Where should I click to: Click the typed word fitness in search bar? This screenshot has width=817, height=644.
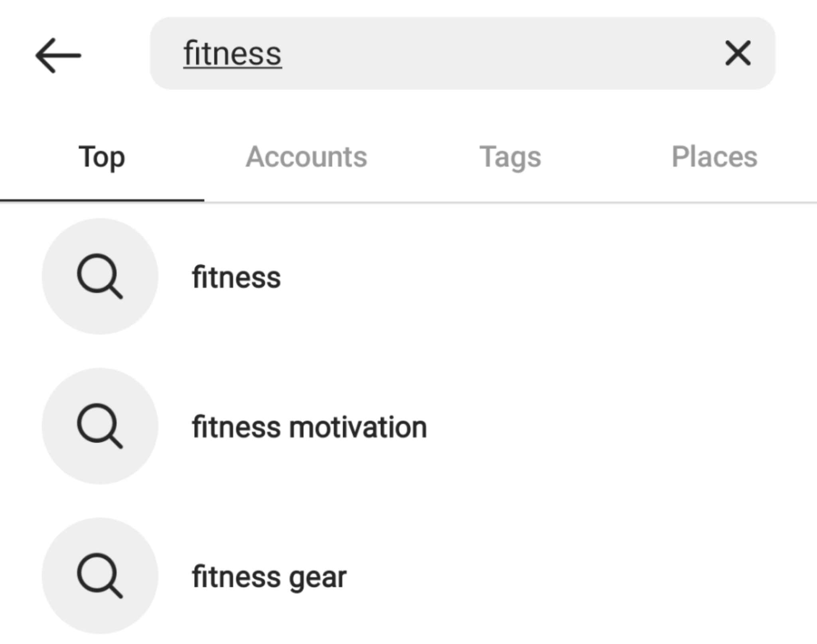click(x=233, y=54)
